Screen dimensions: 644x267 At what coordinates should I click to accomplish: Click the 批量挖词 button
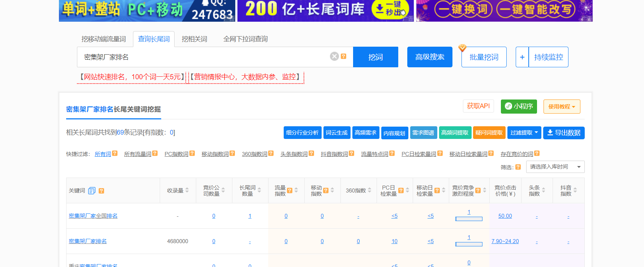pyautogui.click(x=484, y=57)
